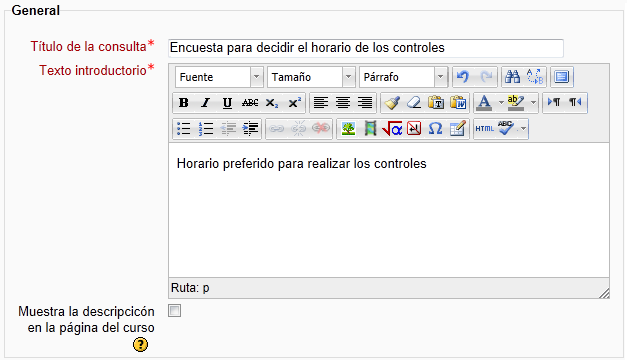Click the Título de la consulta field
The height and width of the screenshot is (360, 627).
point(366,48)
